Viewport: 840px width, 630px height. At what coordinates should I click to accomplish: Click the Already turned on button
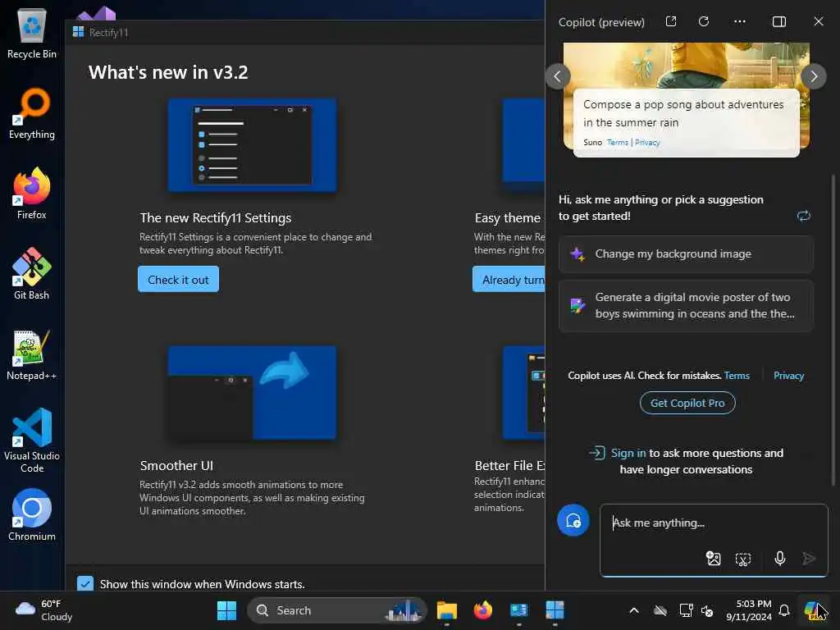pos(509,280)
